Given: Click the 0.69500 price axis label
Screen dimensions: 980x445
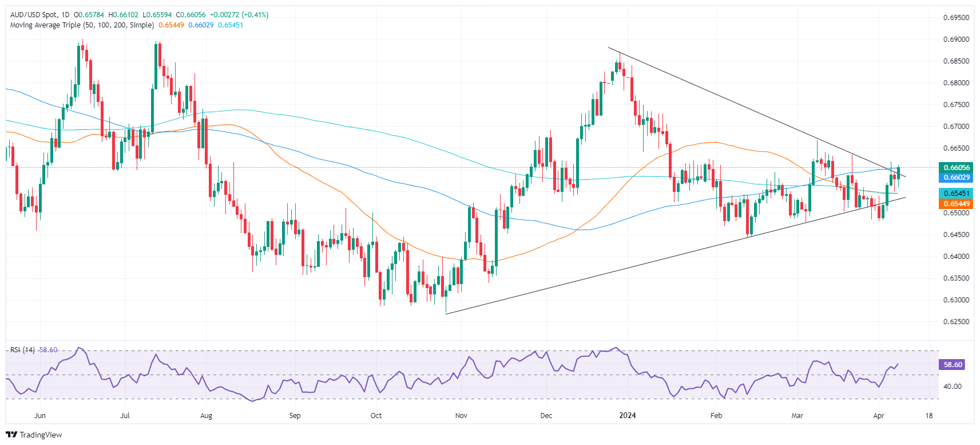Looking at the screenshot, I should pyautogui.click(x=956, y=18).
